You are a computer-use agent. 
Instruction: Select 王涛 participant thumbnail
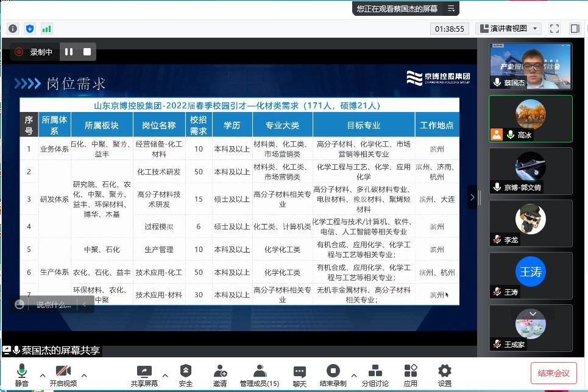pyautogui.click(x=531, y=276)
